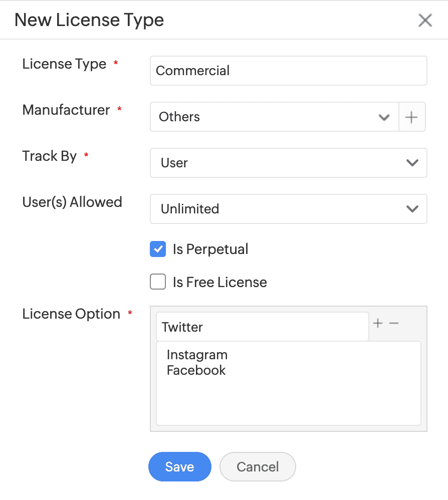This screenshot has height=500, width=448.
Task: Click the plus icon to add manufacturer
Action: pyautogui.click(x=411, y=117)
